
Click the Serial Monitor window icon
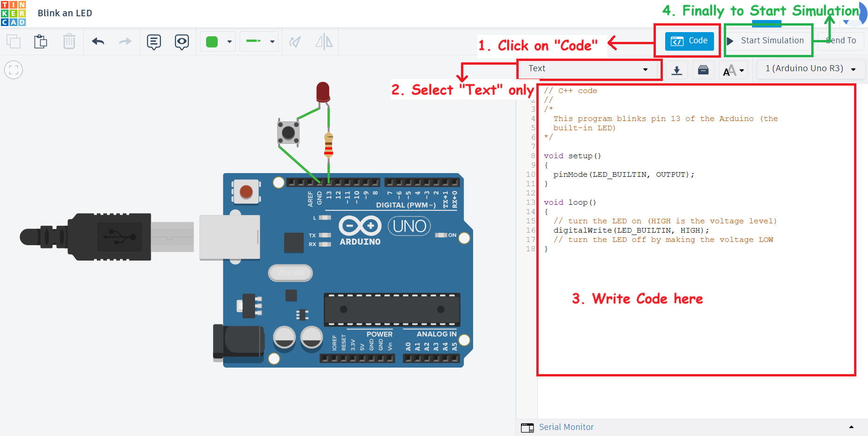(527, 428)
